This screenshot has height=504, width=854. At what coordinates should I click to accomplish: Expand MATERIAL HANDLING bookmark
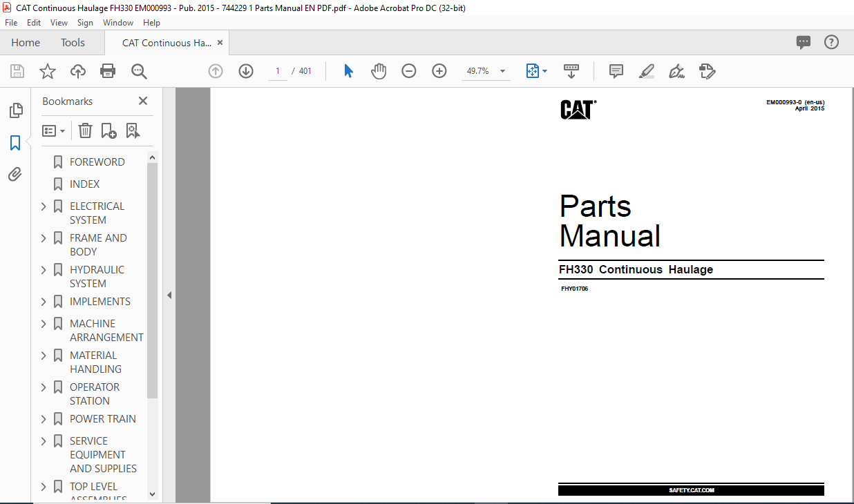(x=44, y=356)
